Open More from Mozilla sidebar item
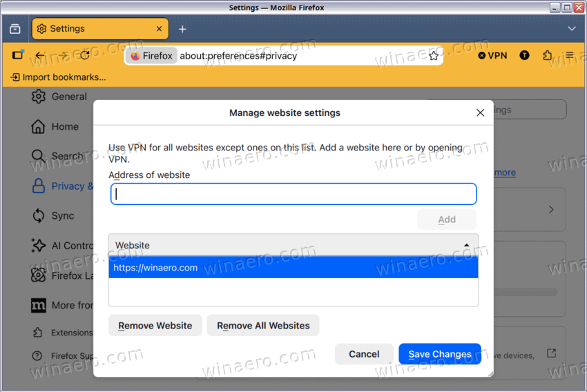 (x=62, y=305)
